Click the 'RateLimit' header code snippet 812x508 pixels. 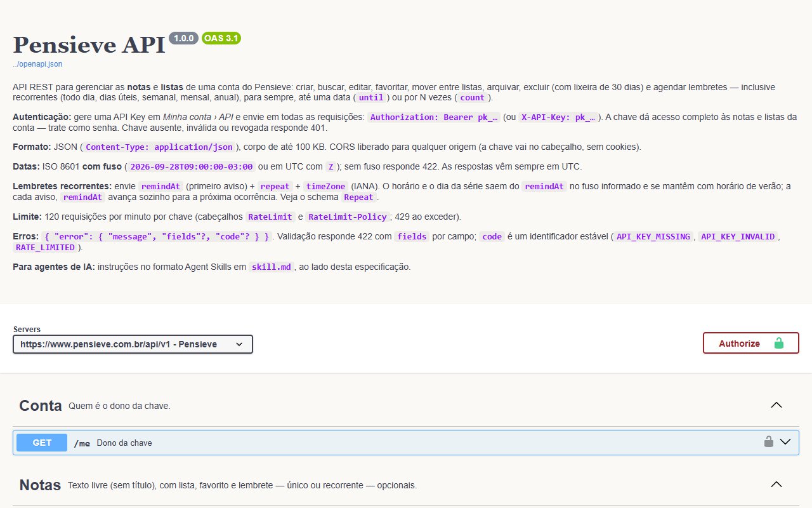270,217
